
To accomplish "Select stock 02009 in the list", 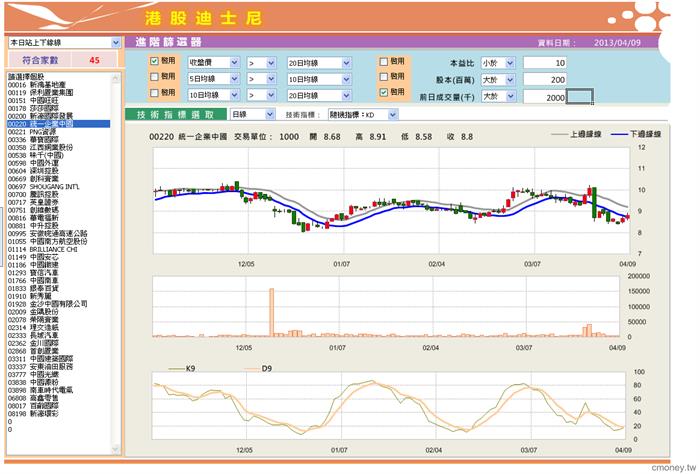I will (58, 312).
